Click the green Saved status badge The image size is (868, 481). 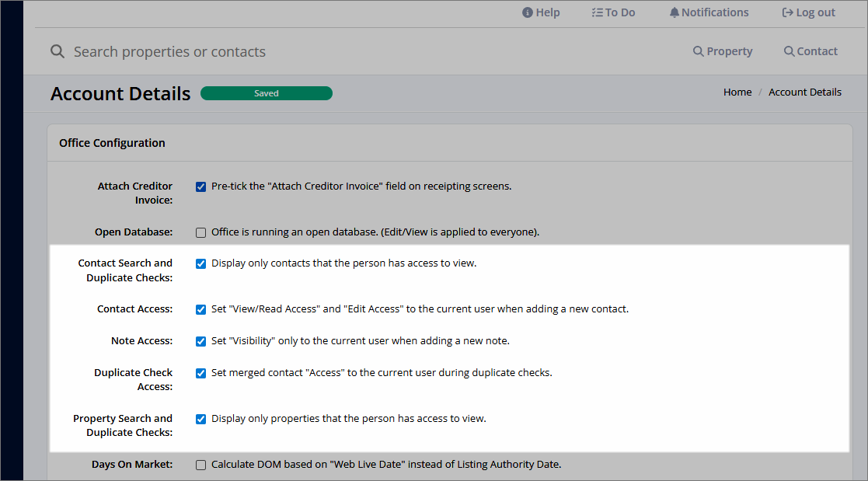click(267, 92)
